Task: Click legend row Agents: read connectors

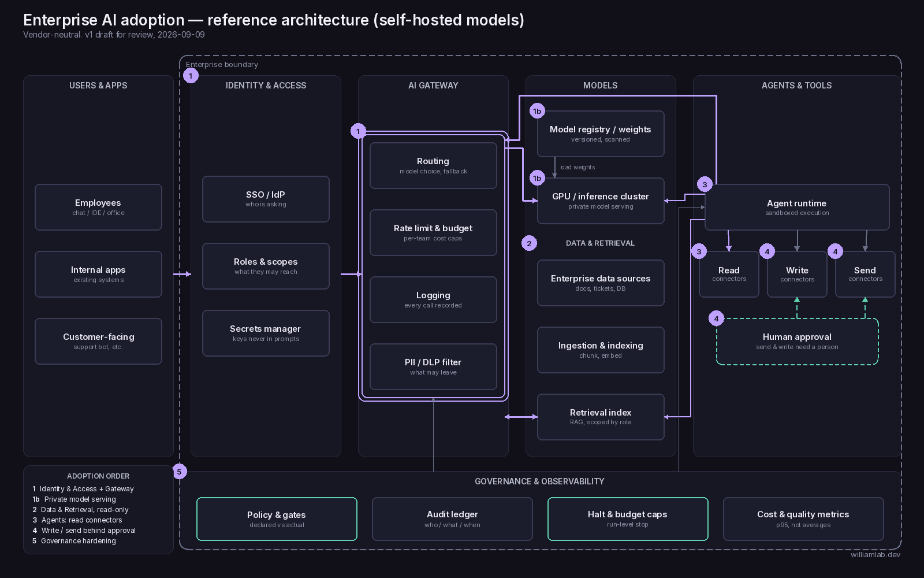Action: point(77,520)
